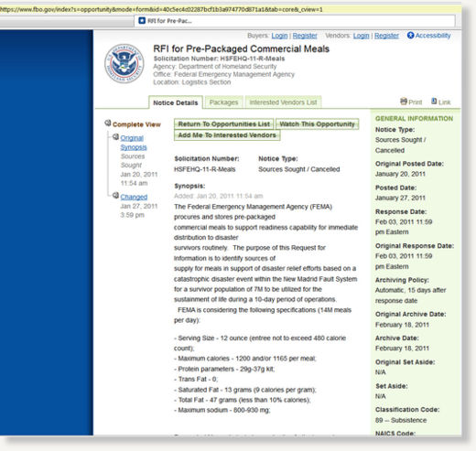This screenshot has height=451, width=476.
Task: Click Return To Opportunities List button
Action: click(224, 124)
